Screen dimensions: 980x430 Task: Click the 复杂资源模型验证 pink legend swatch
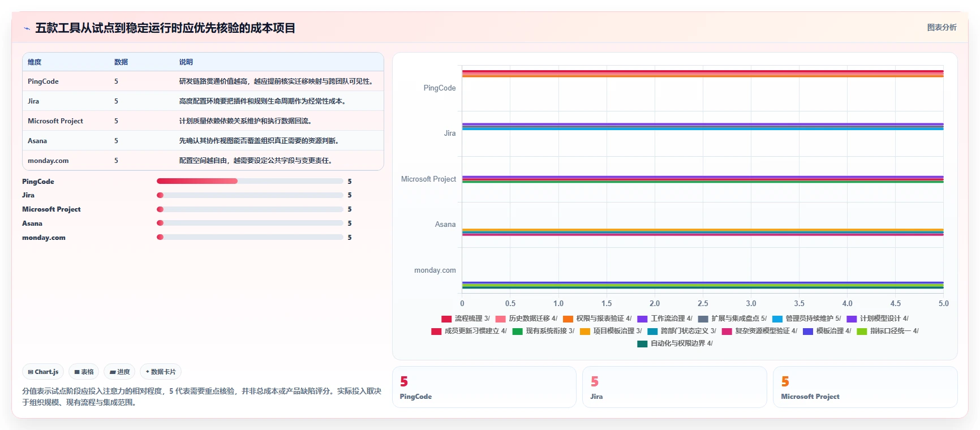[x=727, y=331]
